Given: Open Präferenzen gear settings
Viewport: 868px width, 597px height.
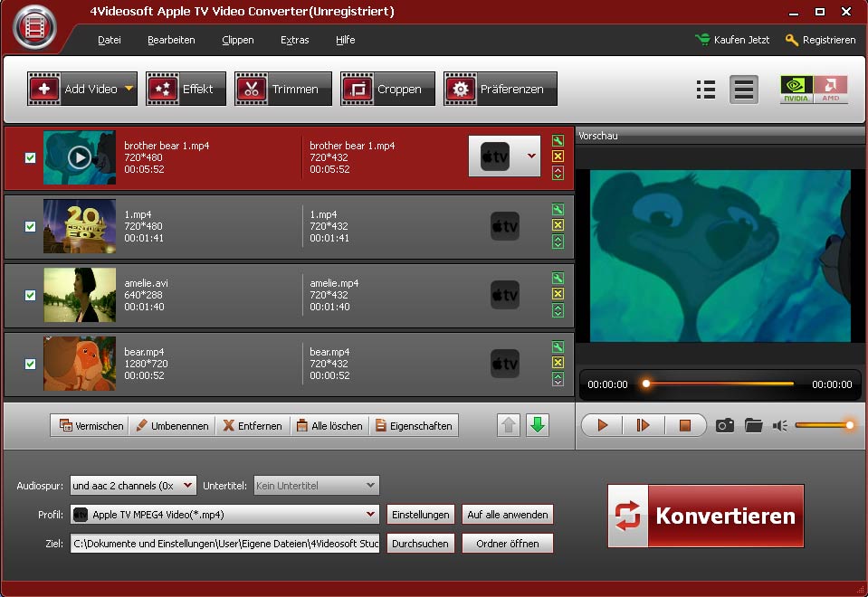Looking at the screenshot, I should pyautogui.click(x=500, y=89).
